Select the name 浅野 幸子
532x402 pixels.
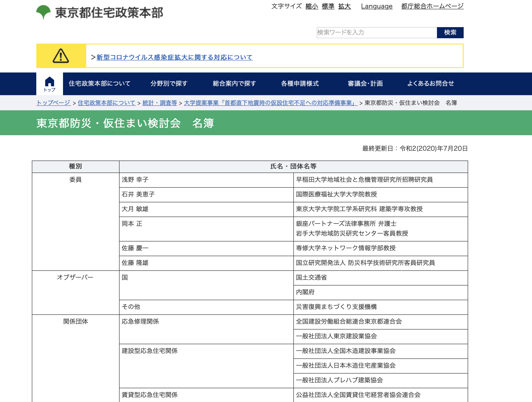(135, 180)
